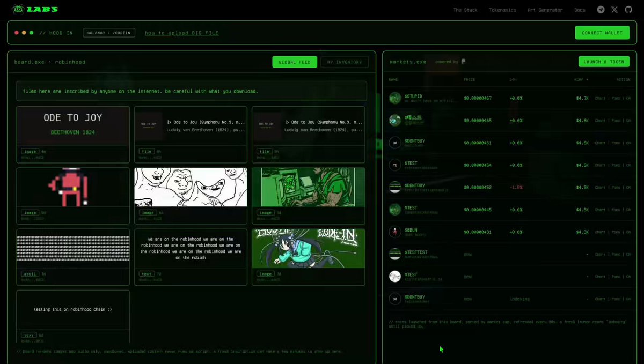Click the SOLANA? + /CODEIN chip
The image size is (644, 364).
coord(109,33)
